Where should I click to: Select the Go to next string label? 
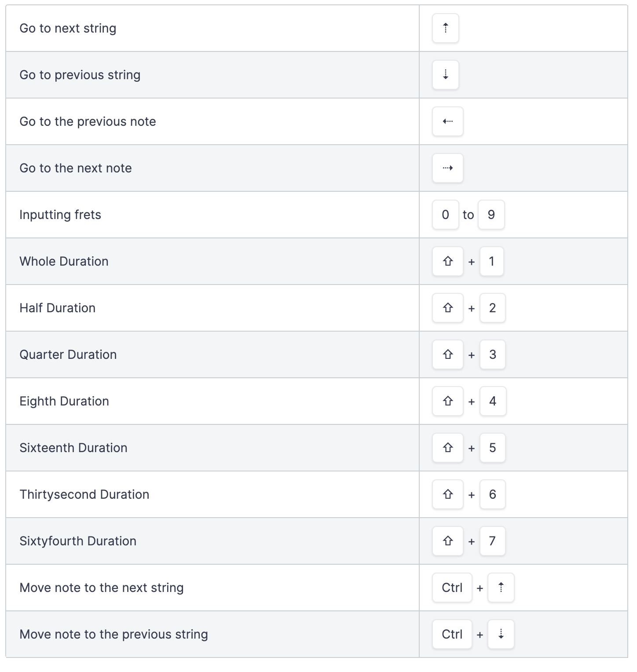tap(68, 28)
